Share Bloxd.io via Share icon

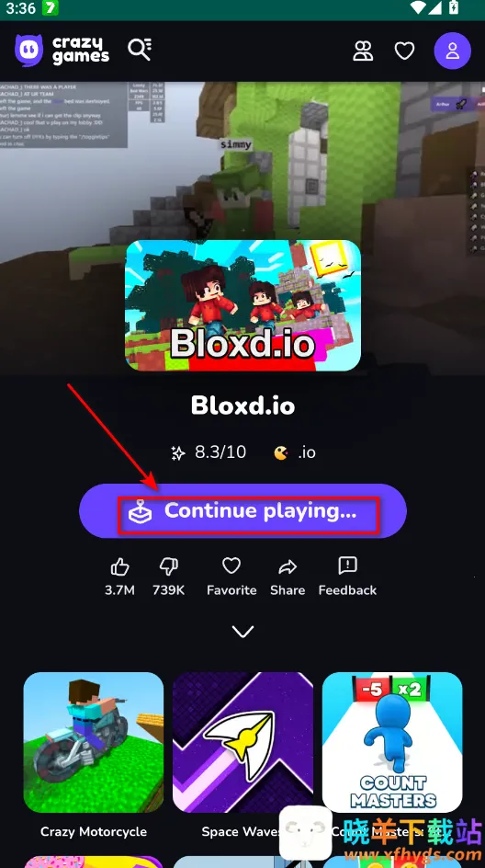[288, 576]
